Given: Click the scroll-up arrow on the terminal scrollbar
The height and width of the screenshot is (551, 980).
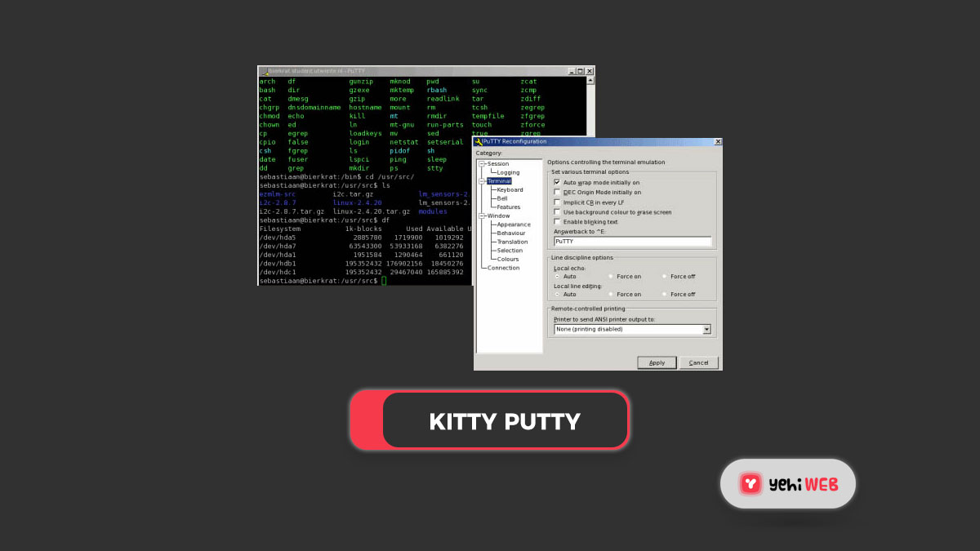Looking at the screenshot, I should click(x=589, y=80).
